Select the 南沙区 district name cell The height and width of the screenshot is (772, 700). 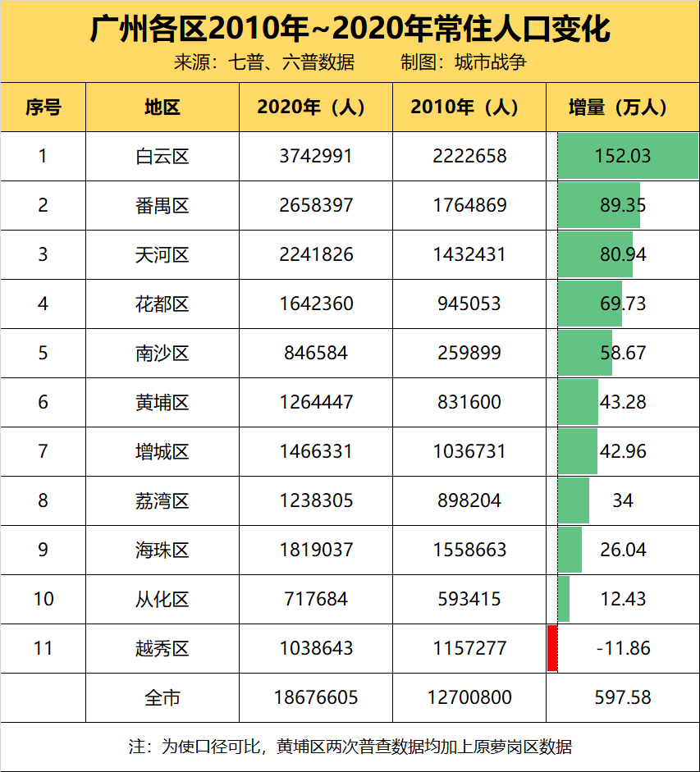tap(162, 353)
